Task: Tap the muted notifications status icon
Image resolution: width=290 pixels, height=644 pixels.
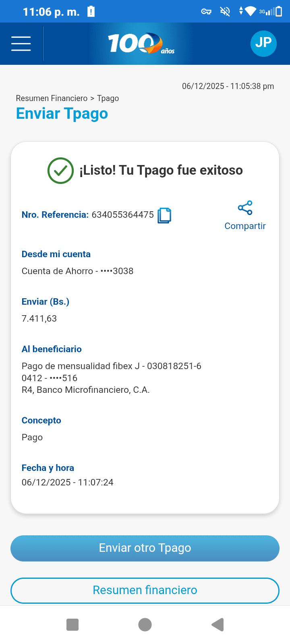Action: pos(225,11)
